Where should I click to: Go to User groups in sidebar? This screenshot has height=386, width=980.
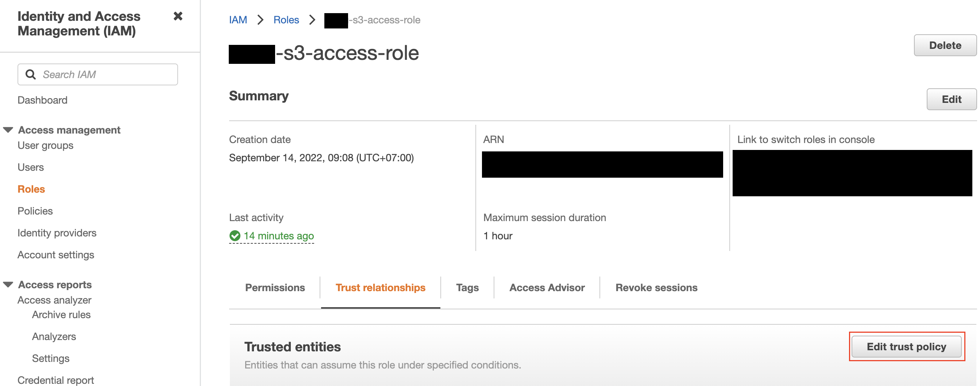point(45,145)
